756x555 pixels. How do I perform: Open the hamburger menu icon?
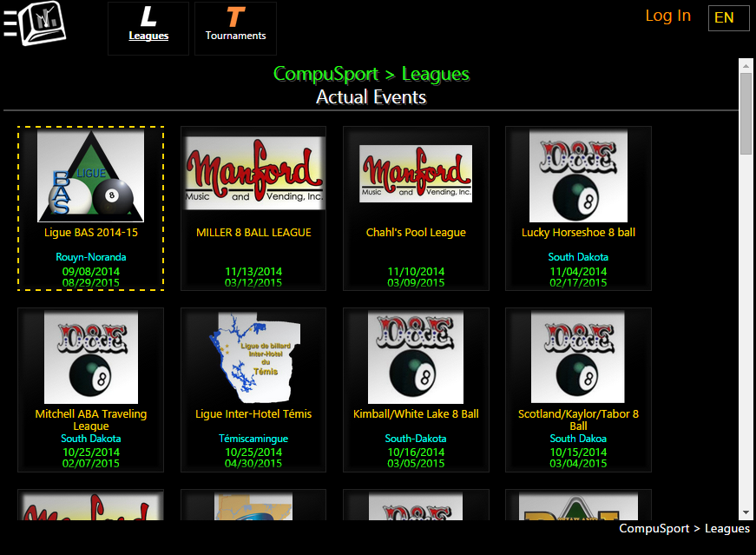10,23
